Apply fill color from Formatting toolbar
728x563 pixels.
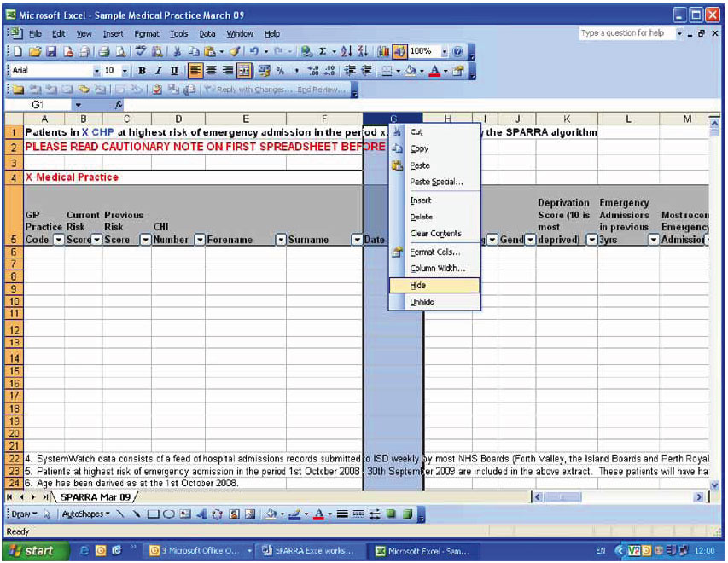[411, 71]
